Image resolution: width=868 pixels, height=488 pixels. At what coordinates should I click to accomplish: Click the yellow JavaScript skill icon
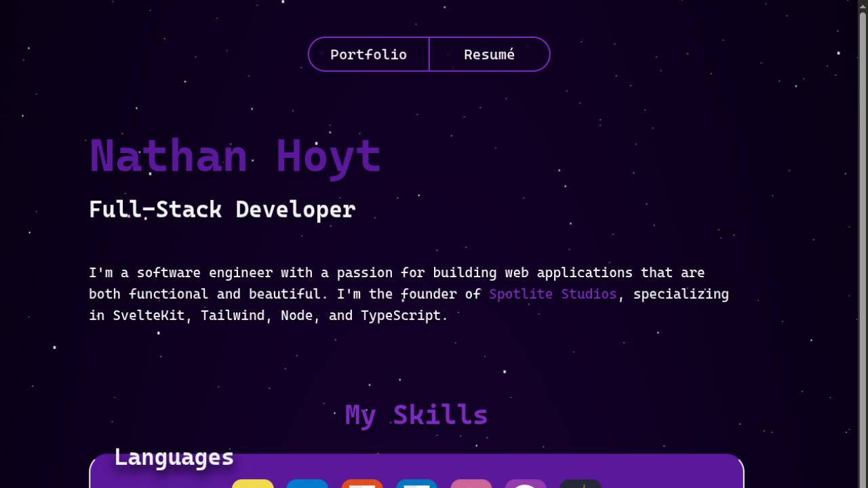click(252, 484)
